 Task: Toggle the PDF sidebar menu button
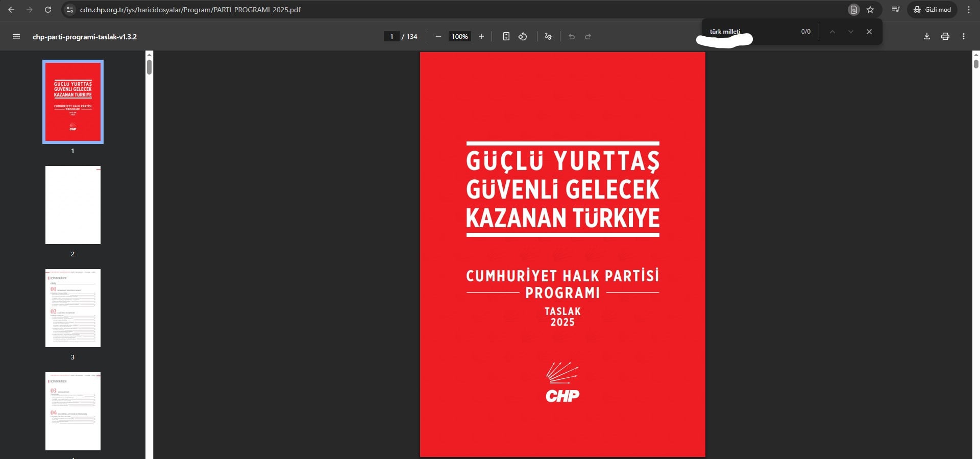click(16, 36)
